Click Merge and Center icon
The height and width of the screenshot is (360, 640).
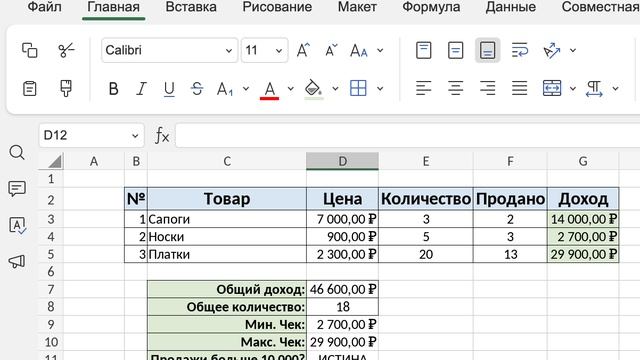pos(552,88)
